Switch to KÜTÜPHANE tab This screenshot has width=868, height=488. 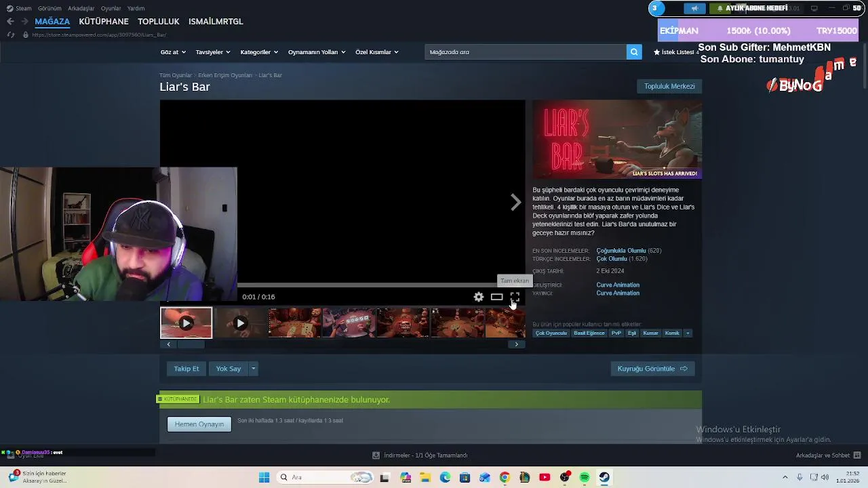(x=104, y=22)
